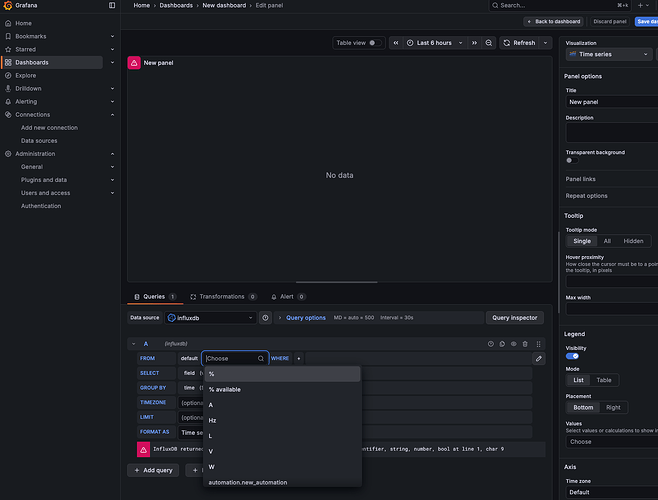This screenshot has height=500, width=658.
Task: Toggle raw query edit pencil icon
Action: pyautogui.click(x=539, y=359)
